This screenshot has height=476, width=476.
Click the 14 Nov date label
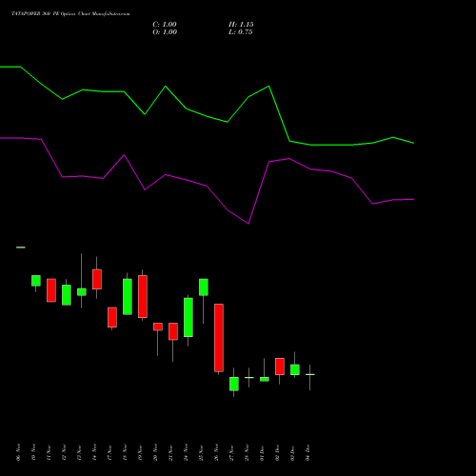(x=94, y=452)
